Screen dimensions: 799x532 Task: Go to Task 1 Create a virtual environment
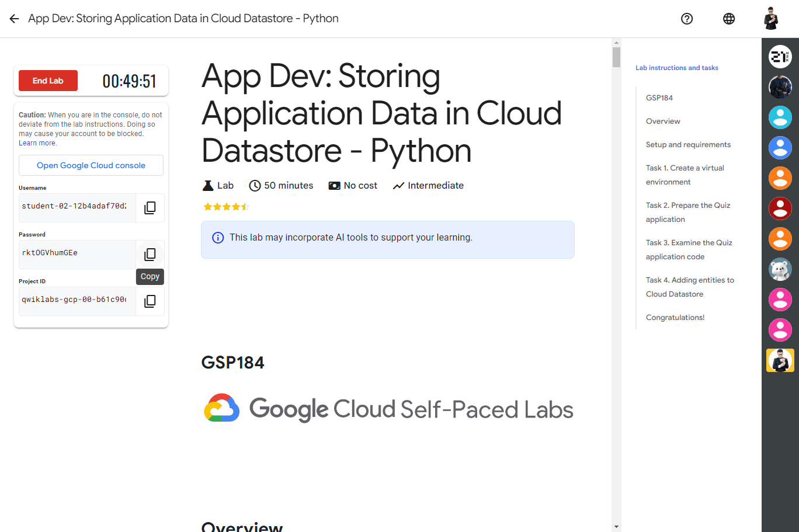[685, 175]
